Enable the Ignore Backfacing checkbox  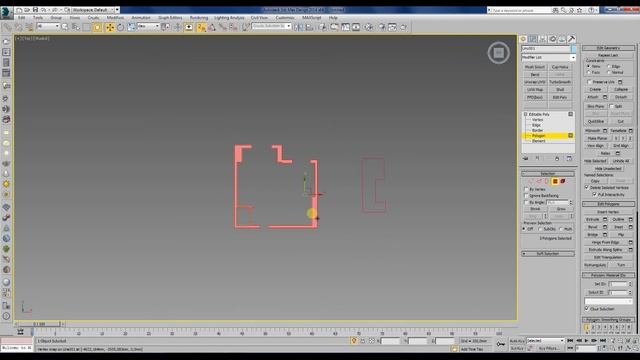[526, 196]
